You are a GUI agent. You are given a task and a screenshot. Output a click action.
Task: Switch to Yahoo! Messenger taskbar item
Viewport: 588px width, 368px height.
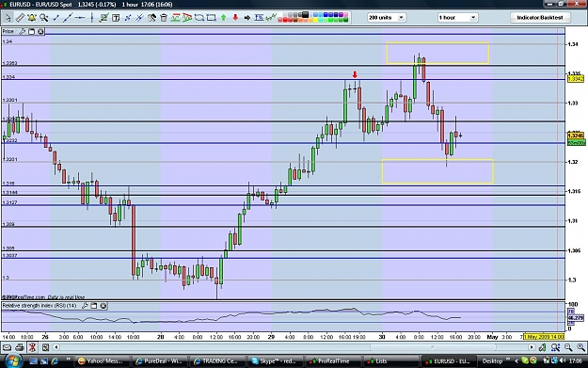(x=101, y=360)
